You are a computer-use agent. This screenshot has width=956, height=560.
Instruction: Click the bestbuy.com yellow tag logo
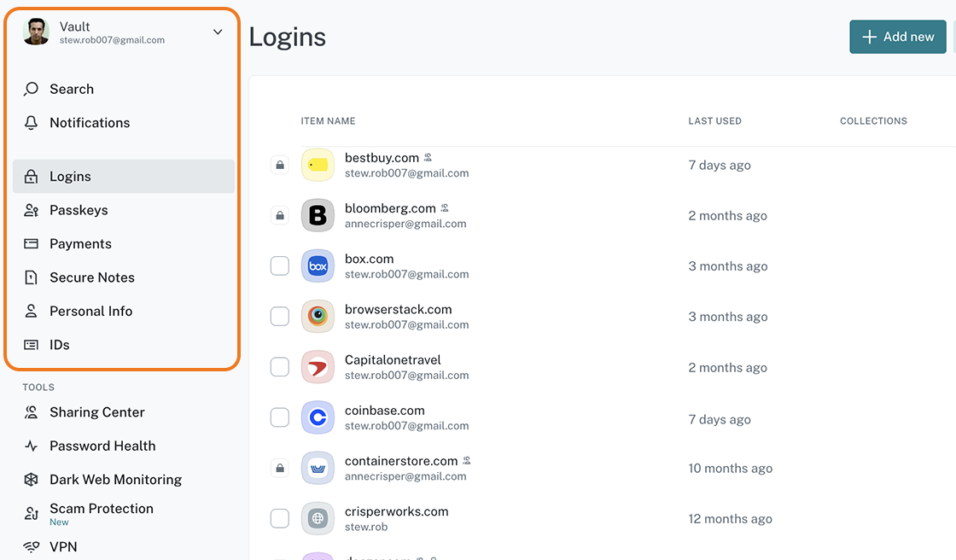pos(318,165)
